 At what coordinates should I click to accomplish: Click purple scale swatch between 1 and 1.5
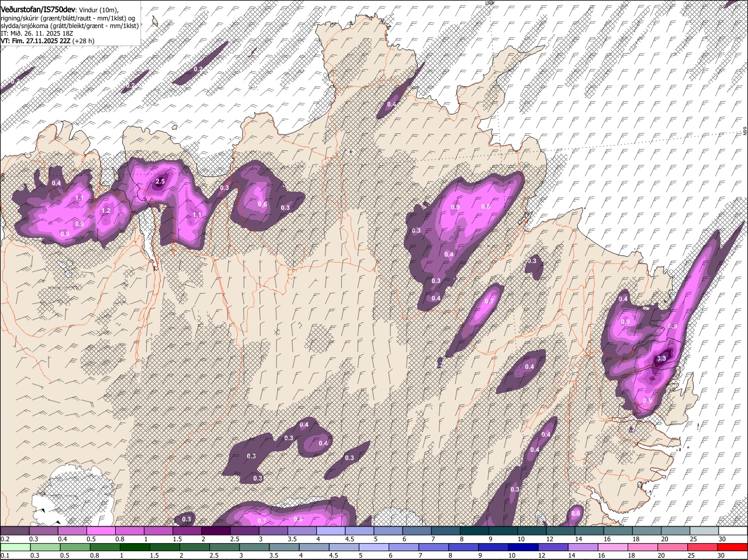(x=158, y=531)
